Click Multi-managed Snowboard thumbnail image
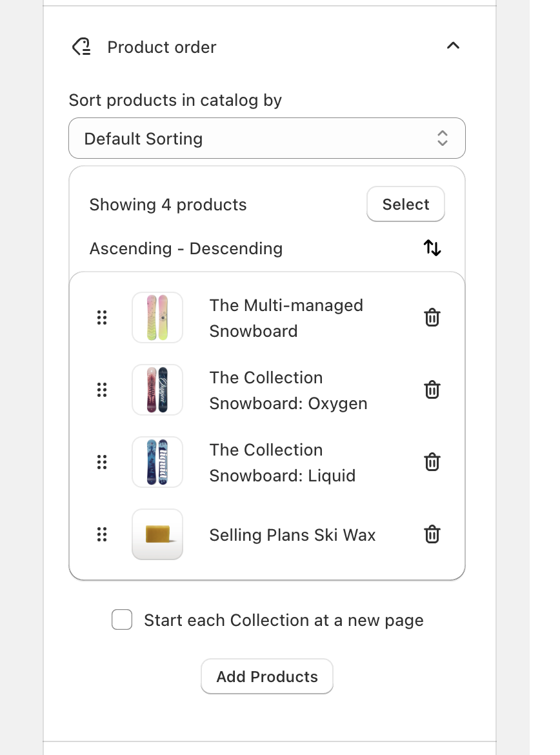Viewport: 560px width, 755px height. pos(157,317)
